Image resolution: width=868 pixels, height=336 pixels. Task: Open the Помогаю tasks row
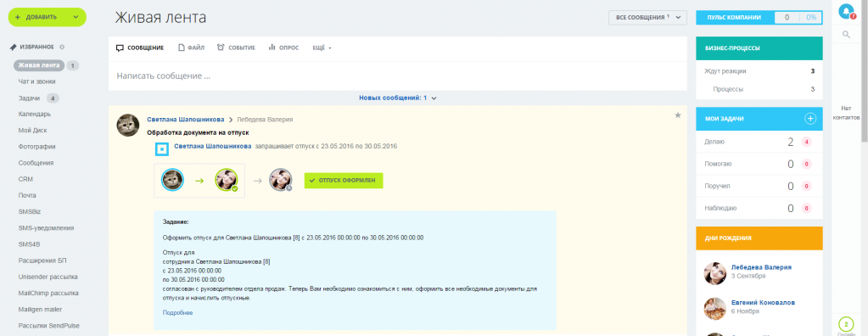(759, 164)
